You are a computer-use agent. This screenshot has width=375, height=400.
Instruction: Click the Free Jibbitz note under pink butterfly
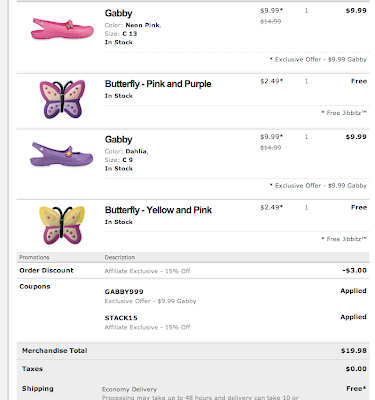click(x=344, y=113)
